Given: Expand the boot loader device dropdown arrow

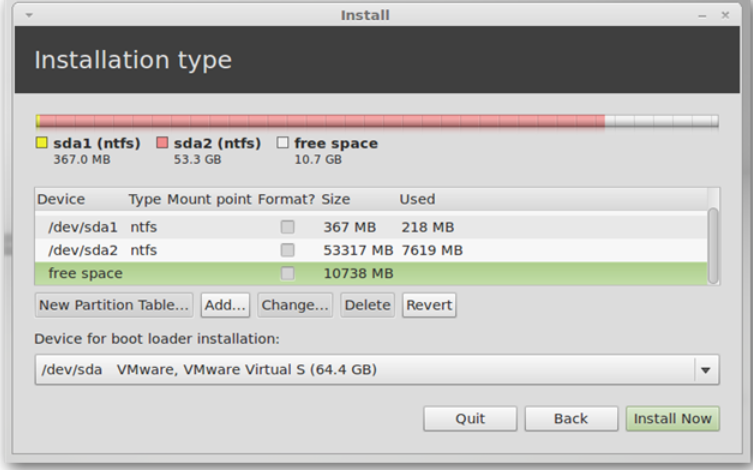Looking at the screenshot, I should [x=705, y=370].
